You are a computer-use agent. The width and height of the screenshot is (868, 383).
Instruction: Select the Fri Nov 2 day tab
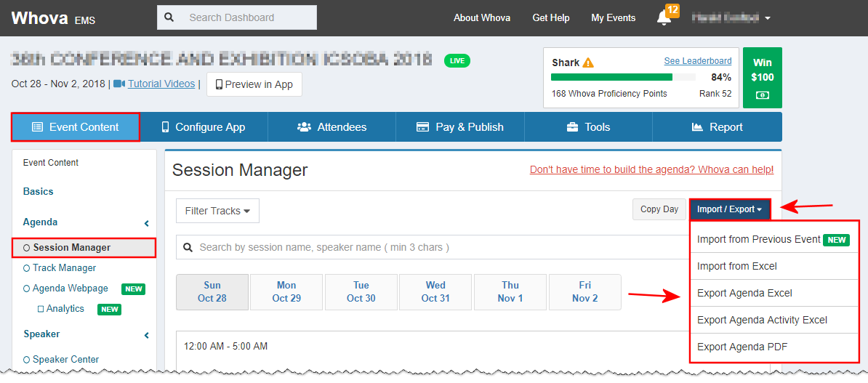tap(585, 291)
